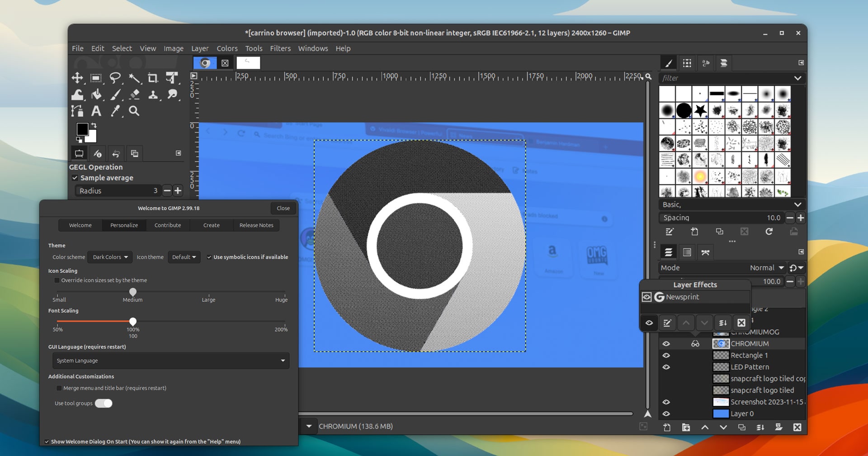The width and height of the screenshot is (868, 456).
Task: Open the Color scheme Dark Colors dropdown
Action: coord(110,257)
